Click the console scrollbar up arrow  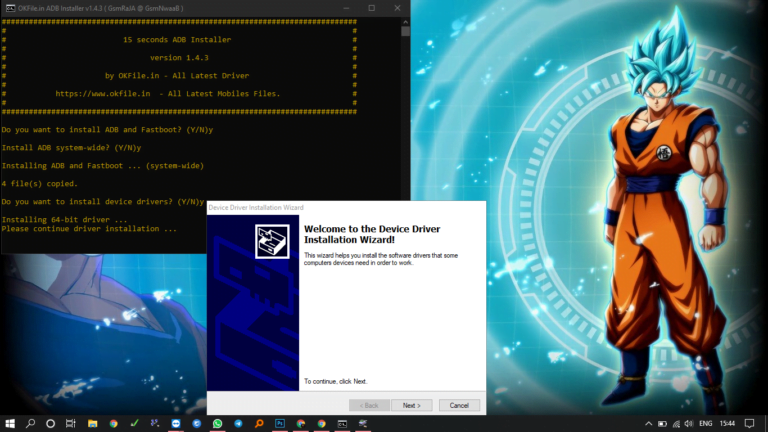click(405, 22)
